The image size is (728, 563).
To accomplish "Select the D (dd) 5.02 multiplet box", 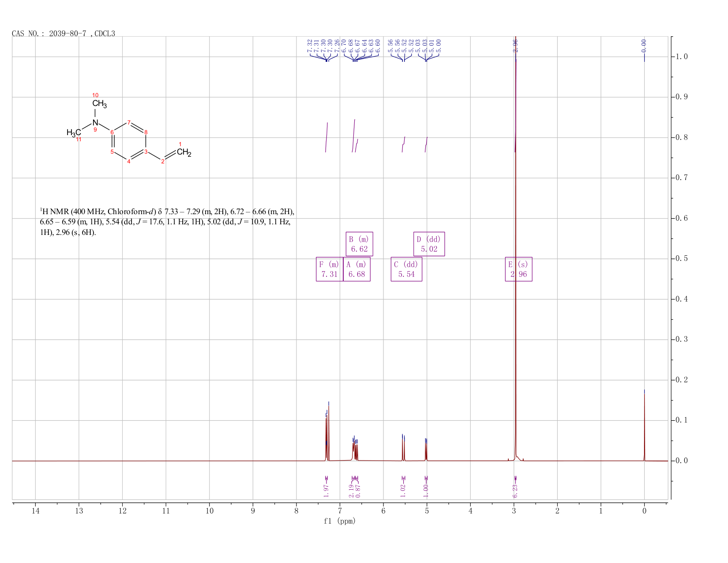I will pyautogui.click(x=429, y=244).
